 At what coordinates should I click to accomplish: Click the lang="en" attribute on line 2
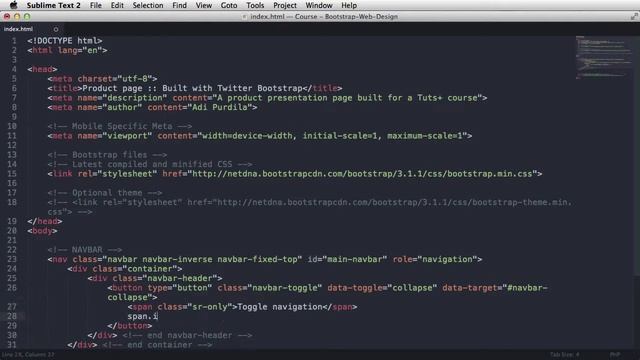click(80, 51)
